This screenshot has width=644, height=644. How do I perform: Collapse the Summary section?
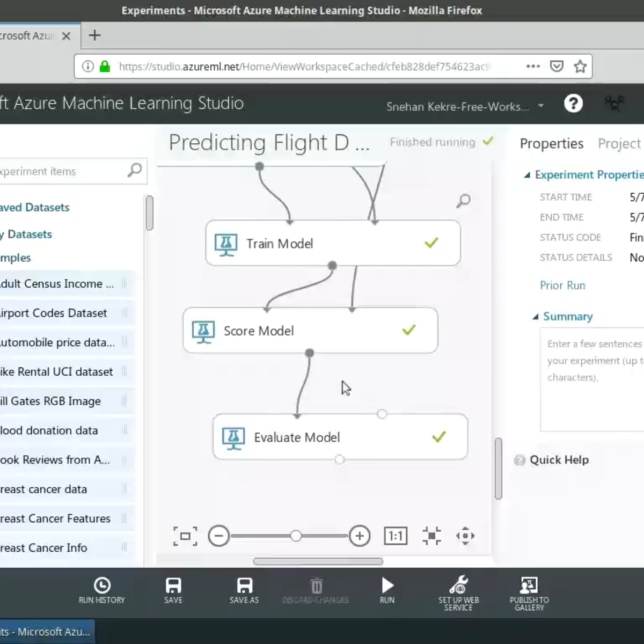535,317
